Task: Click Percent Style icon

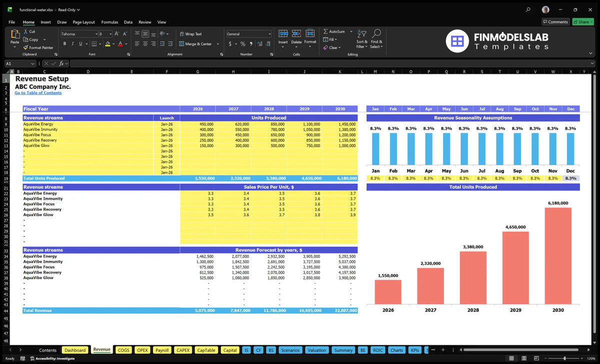Action: click(x=243, y=44)
